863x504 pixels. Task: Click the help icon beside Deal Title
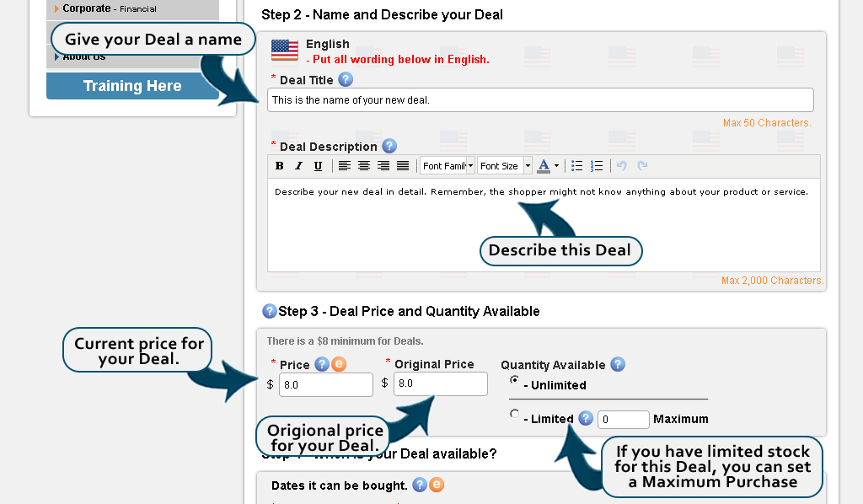tap(346, 79)
